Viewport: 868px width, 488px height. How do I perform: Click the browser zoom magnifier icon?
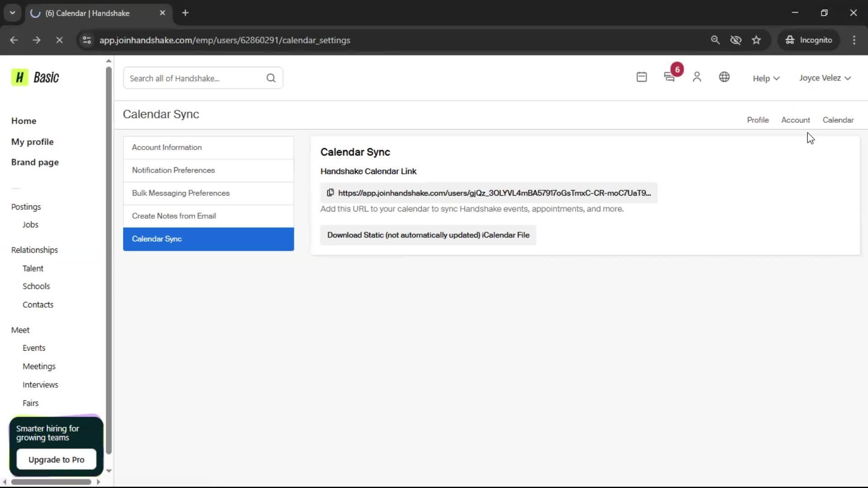point(715,40)
